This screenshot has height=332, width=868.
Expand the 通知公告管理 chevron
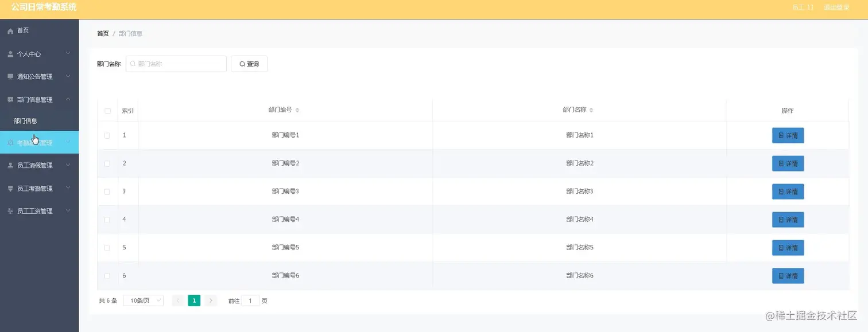68,76
